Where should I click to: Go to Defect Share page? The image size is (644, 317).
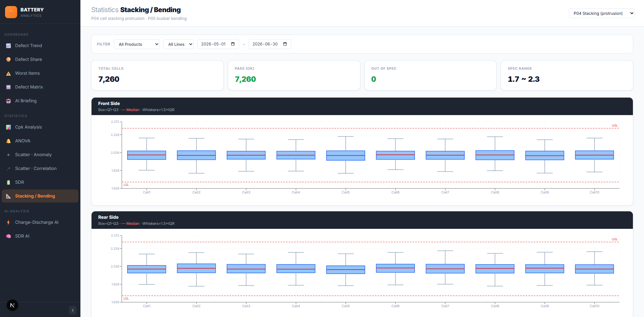point(40,60)
